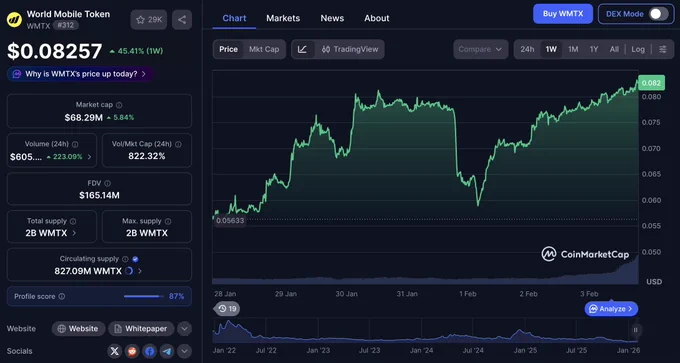Select the Mkt Cap chart toggle
Viewport: 680px width, 363px height.
[264, 49]
